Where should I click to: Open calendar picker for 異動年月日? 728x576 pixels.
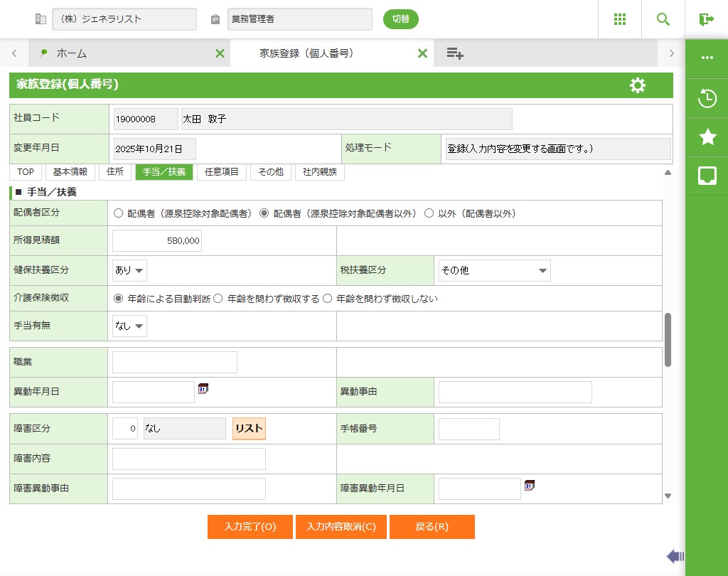coord(203,389)
